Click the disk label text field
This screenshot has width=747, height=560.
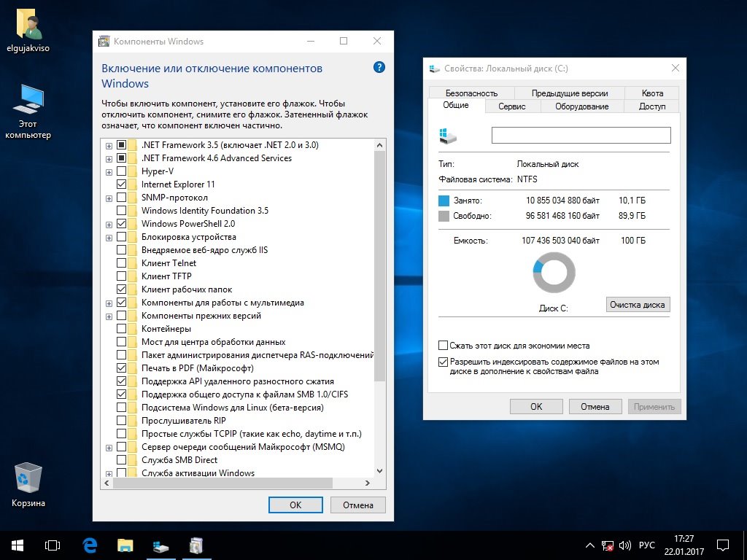(x=581, y=136)
